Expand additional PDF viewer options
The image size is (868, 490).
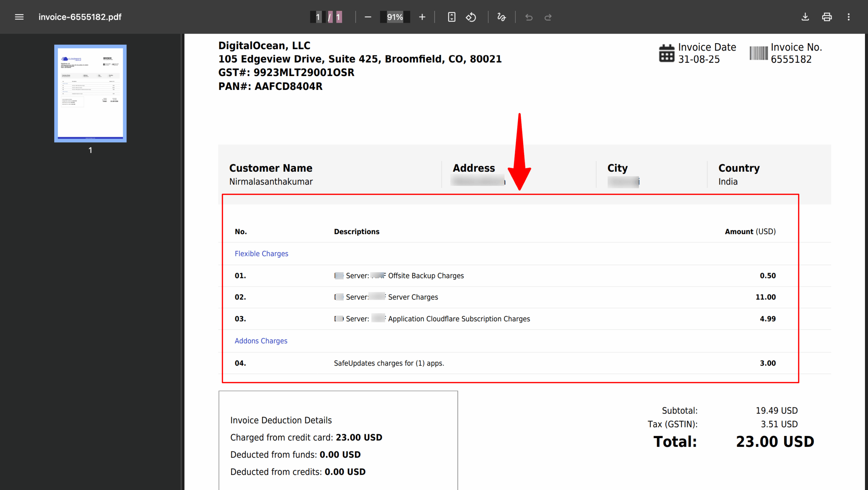(x=849, y=17)
